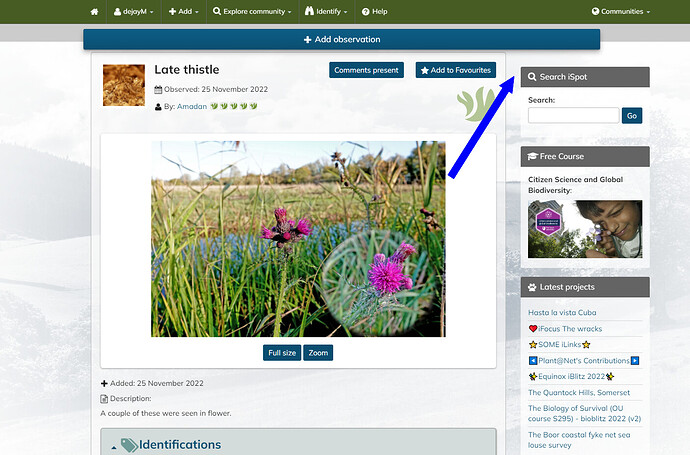Click the Comments present button
690x455 pixels.
[366, 70]
